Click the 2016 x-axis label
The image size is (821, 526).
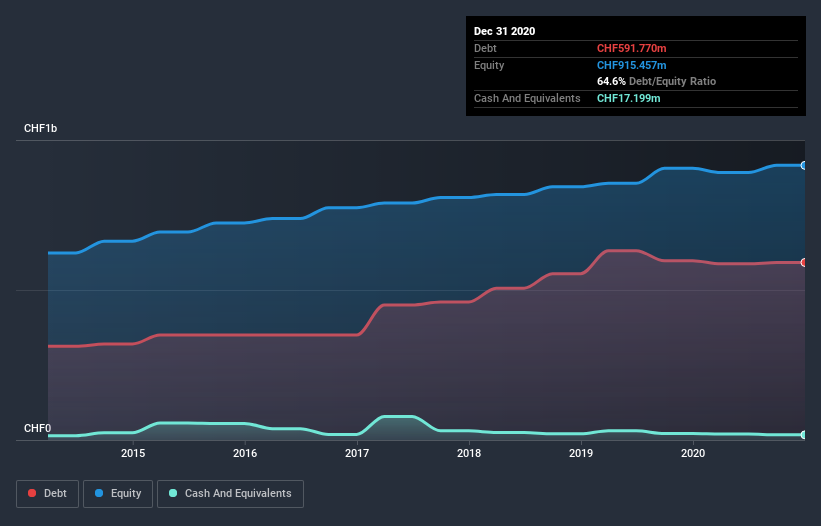point(245,453)
